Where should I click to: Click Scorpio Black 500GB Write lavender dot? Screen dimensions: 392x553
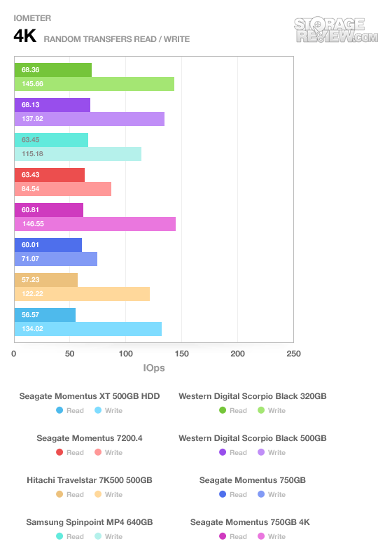261,452
